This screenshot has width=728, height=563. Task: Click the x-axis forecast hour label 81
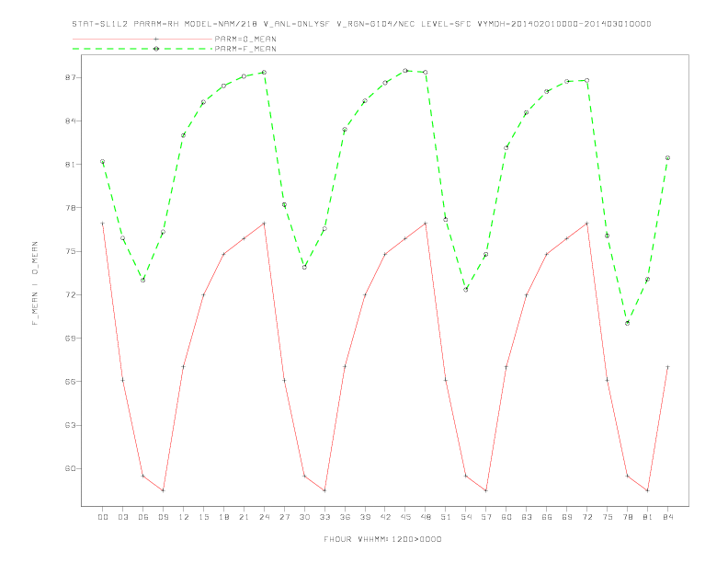click(x=647, y=517)
